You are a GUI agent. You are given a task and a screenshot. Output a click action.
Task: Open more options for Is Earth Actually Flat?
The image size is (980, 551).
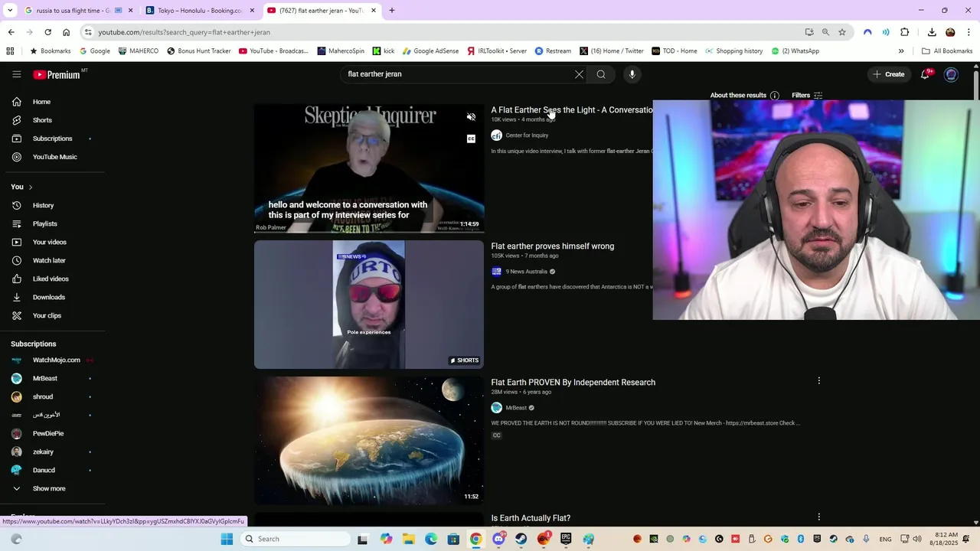pos(818,517)
